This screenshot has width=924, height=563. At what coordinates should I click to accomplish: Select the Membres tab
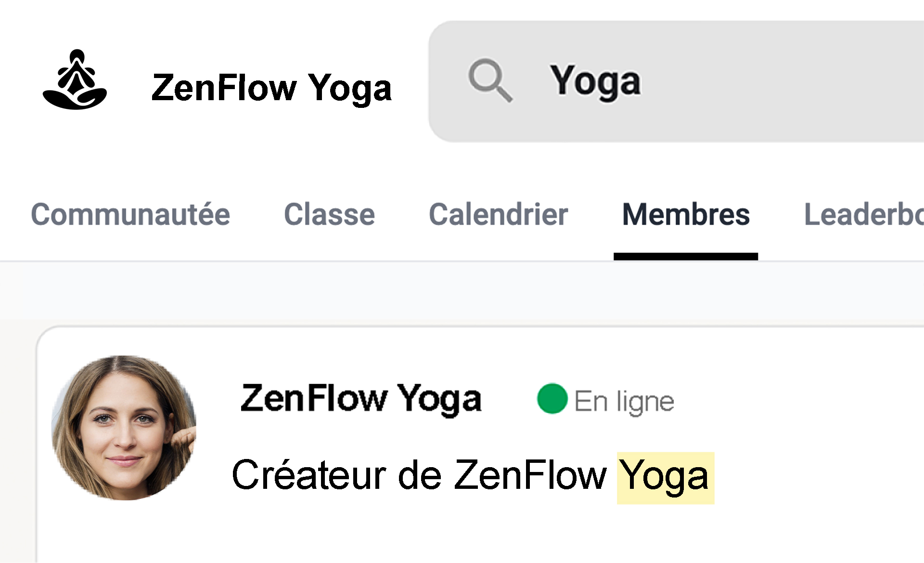pyautogui.click(x=686, y=214)
